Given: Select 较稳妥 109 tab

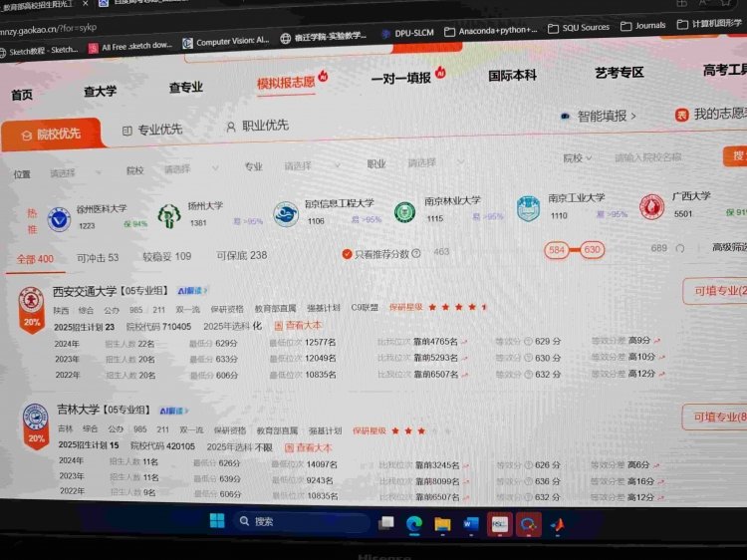Looking at the screenshot, I should click(166, 256).
